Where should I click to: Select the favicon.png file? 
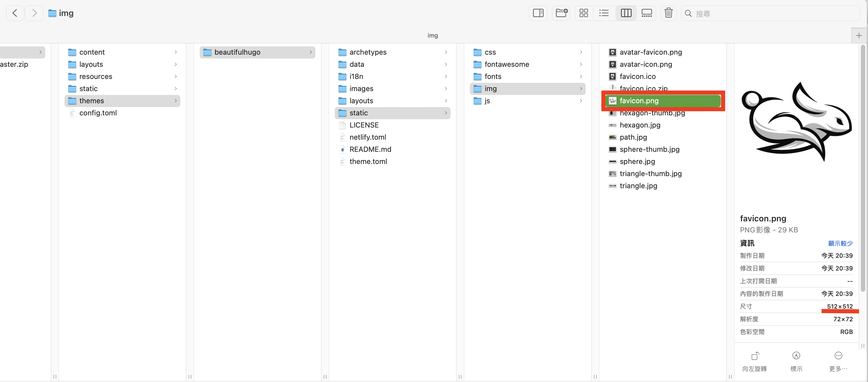[x=663, y=101]
